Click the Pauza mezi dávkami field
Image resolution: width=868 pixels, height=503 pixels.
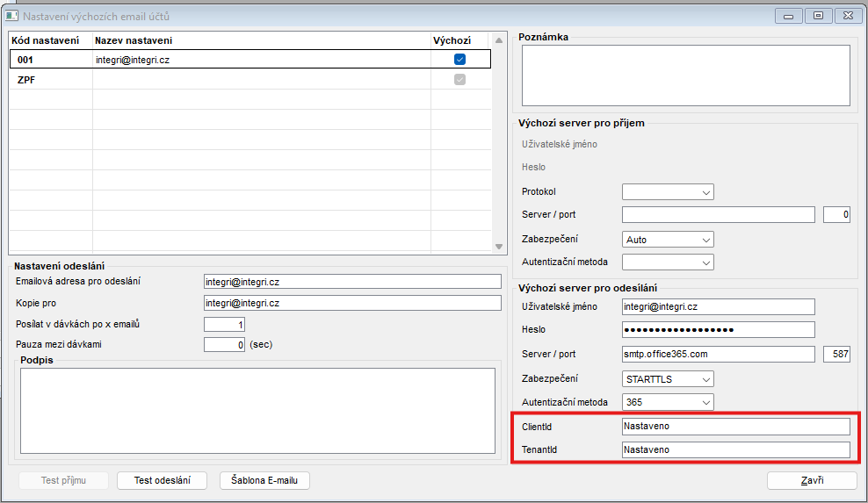click(224, 345)
